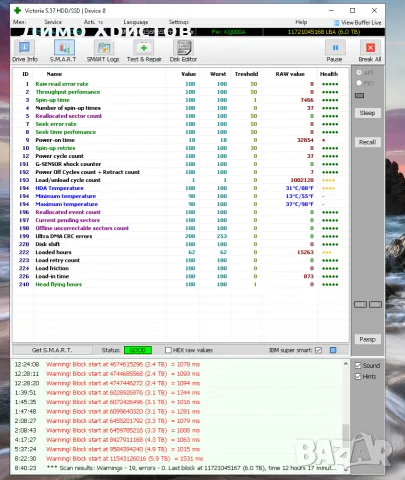
Task: Toggle the Hints checkbox
Action: click(x=358, y=376)
